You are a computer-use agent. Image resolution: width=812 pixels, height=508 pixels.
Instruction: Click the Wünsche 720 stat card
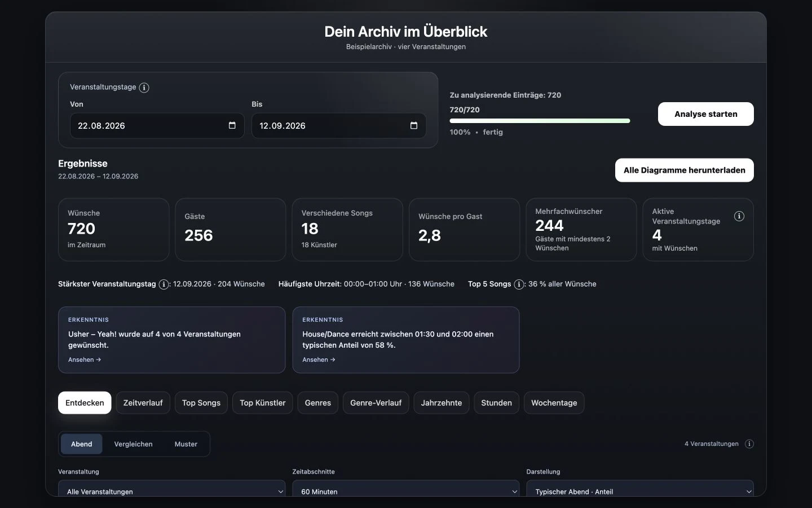(x=113, y=230)
